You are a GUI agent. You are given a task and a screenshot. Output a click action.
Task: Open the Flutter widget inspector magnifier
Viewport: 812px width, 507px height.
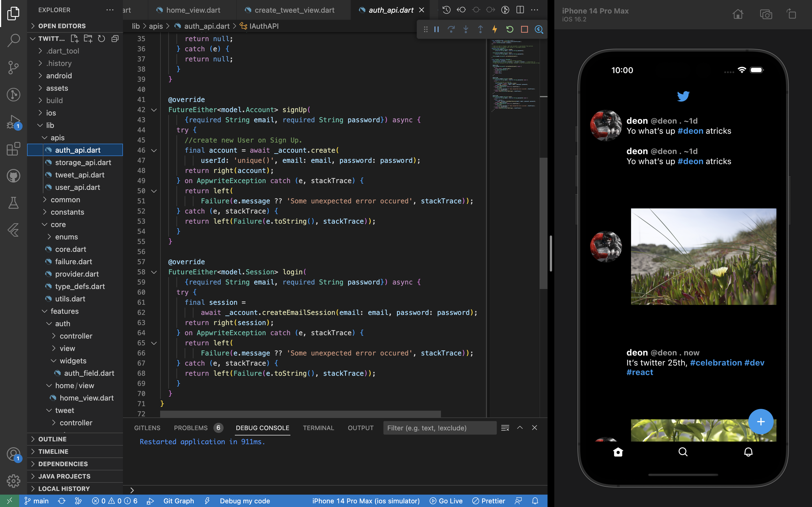point(539,30)
